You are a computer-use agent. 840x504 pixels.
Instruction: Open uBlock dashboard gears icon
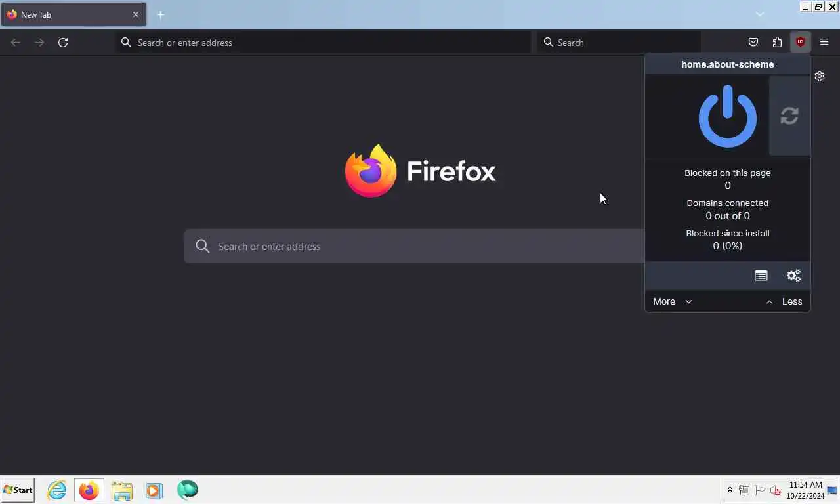tap(793, 276)
